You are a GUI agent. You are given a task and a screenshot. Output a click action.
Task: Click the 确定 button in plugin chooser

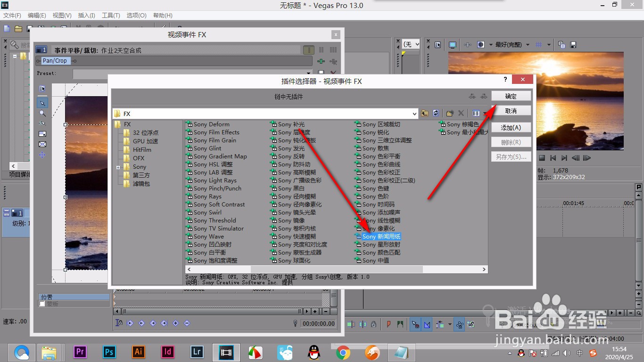pyautogui.click(x=511, y=96)
